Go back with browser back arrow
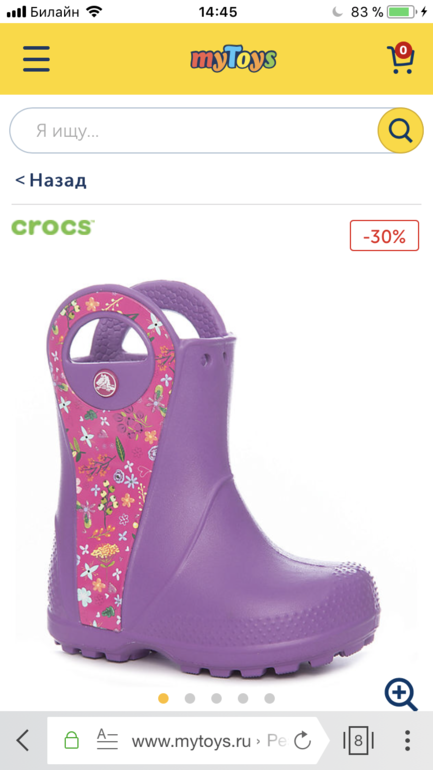This screenshot has width=433, height=770. pos(23,740)
